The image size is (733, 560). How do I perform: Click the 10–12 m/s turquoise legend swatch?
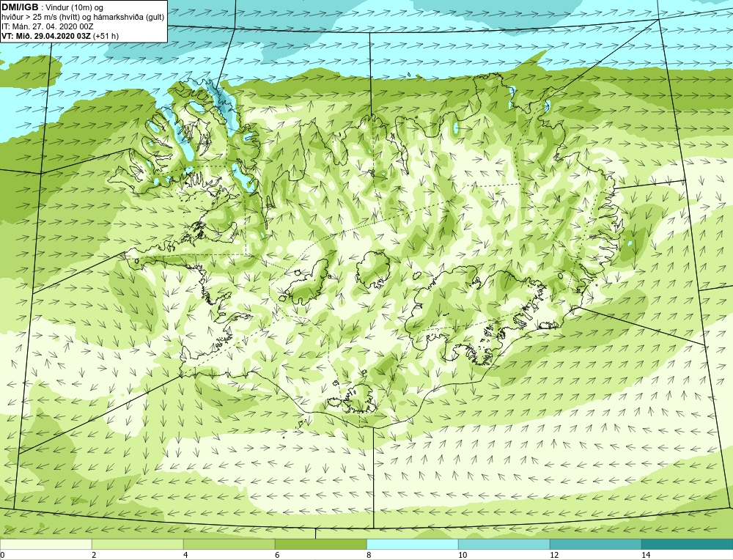[x=504, y=544]
